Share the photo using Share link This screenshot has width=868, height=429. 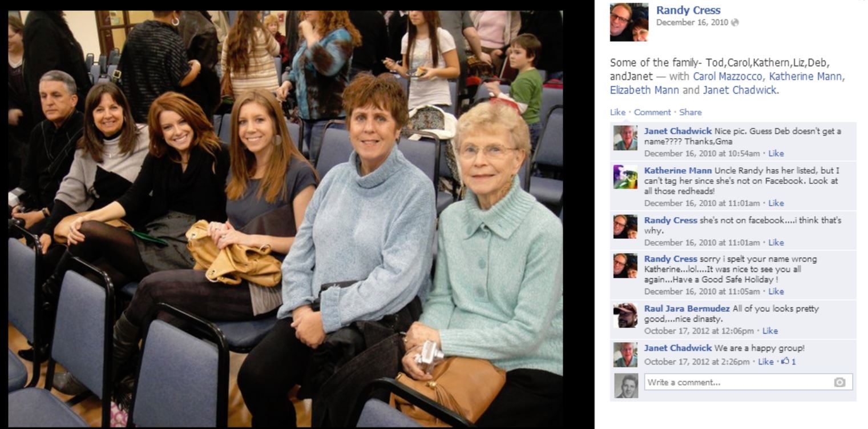691,112
